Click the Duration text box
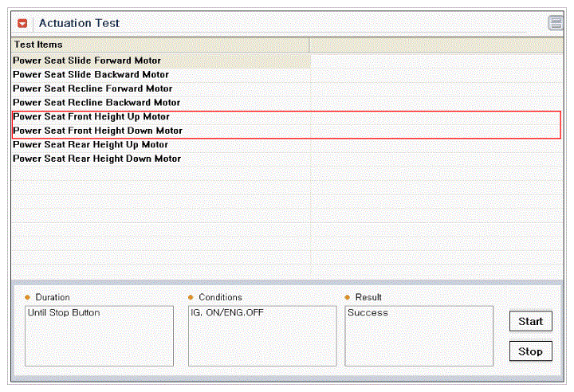Screen dimensions: 574x392 pos(99,336)
